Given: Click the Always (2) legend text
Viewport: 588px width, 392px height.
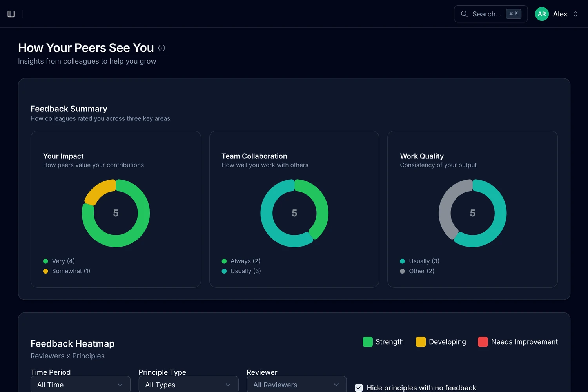Looking at the screenshot, I should [245, 261].
